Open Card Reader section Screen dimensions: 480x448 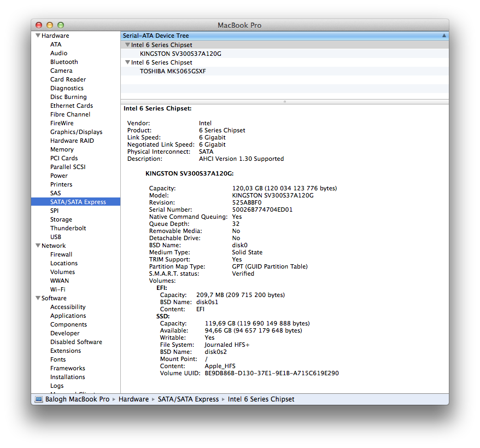click(x=68, y=79)
